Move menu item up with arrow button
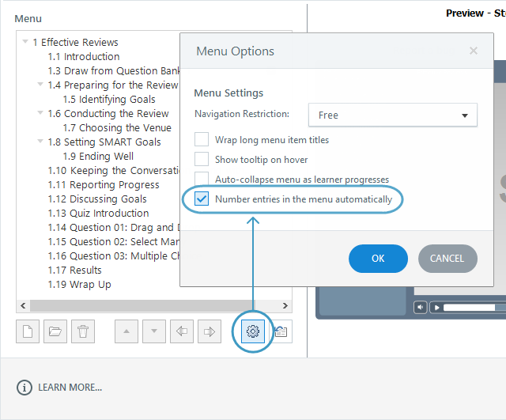 pos(126,331)
